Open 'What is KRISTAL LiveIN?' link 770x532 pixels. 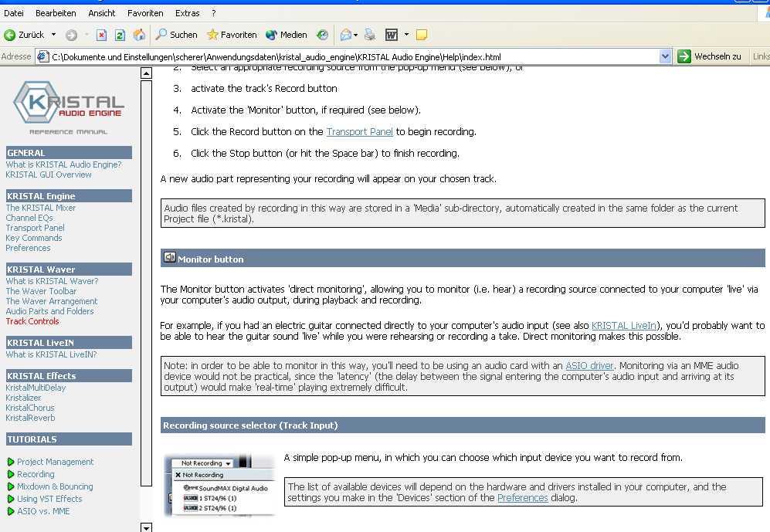51,354
